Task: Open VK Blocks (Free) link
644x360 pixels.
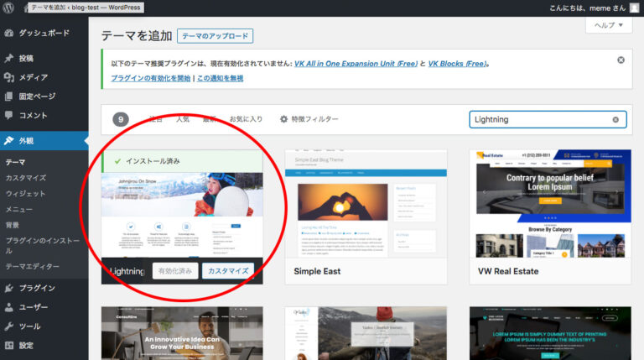Action: (x=458, y=64)
